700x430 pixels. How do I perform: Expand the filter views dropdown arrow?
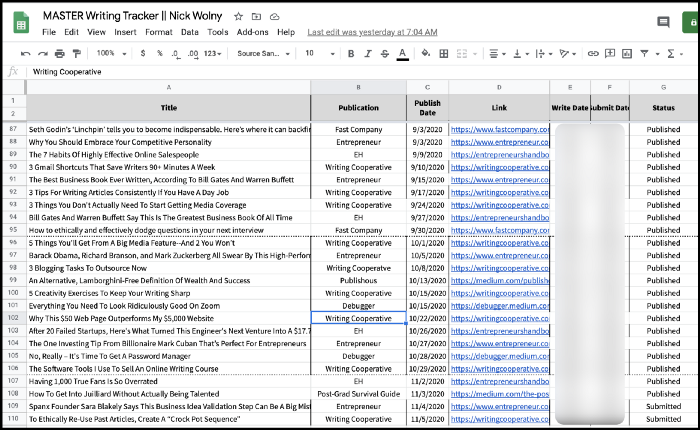click(x=658, y=54)
